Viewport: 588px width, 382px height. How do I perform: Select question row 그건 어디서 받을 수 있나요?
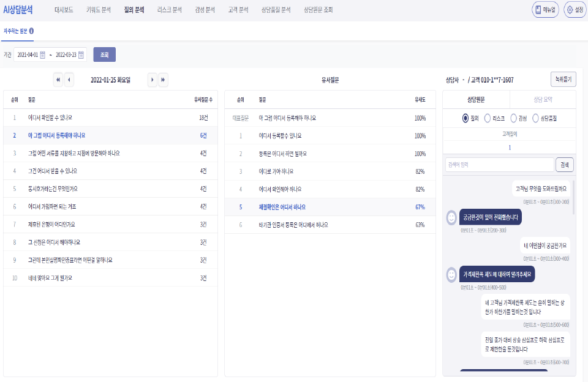[x=111, y=171]
